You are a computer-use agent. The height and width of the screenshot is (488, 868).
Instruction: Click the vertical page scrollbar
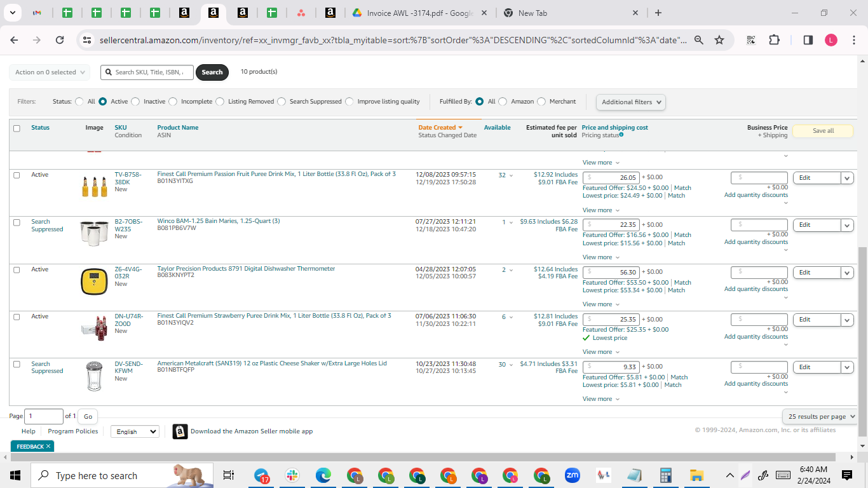pyautogui.click(x=862, y=341)
